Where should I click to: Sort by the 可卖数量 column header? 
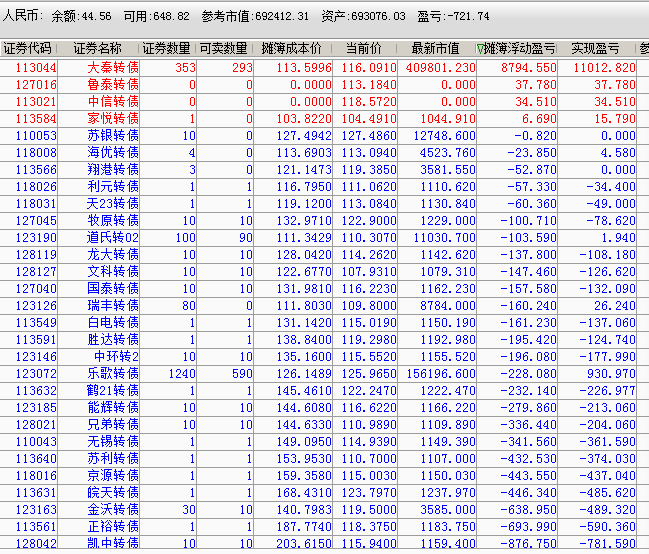tap(224, 48)
